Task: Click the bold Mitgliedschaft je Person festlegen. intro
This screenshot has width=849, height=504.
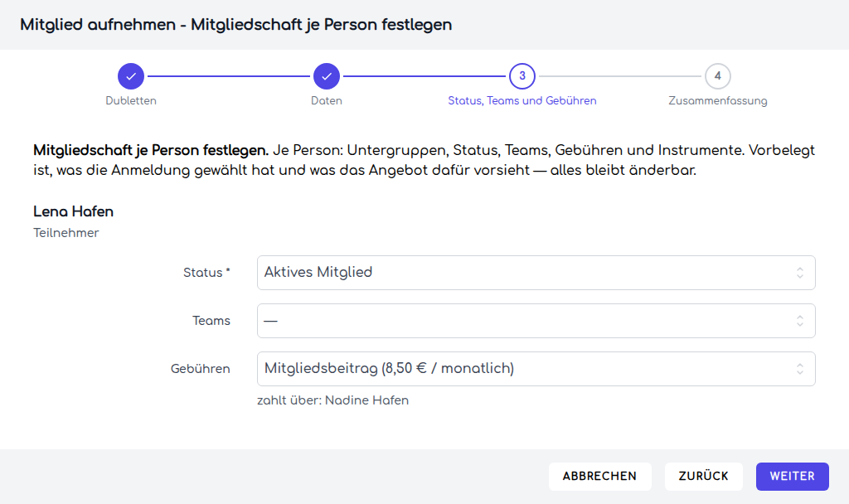Action: pyautogui.click(x=151, y=150)
